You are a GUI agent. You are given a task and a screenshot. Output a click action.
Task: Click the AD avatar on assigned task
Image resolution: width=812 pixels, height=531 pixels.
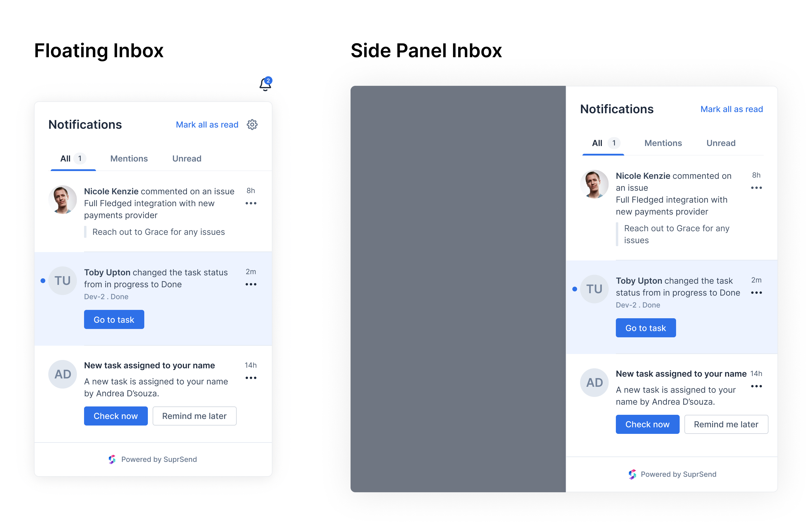62,374
